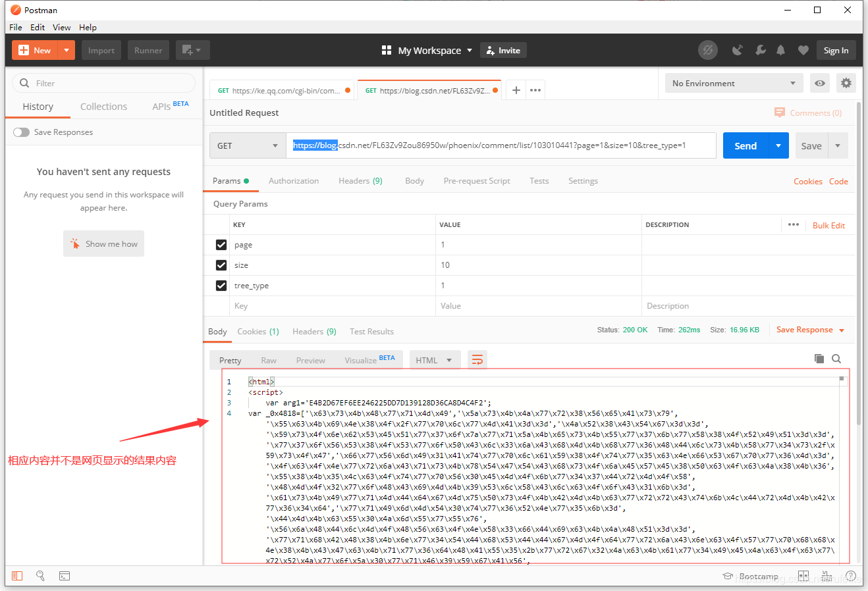Uncheck the tree_type parameter checkbox
The width and height of the screenshot is (868, 591).
(221, 286)
